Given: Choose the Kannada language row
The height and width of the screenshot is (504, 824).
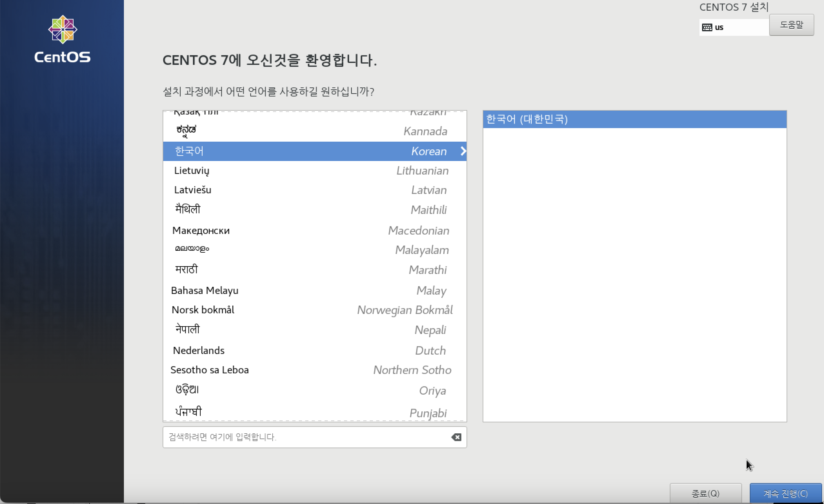Looking at the screenshot, I should point(314,131).
